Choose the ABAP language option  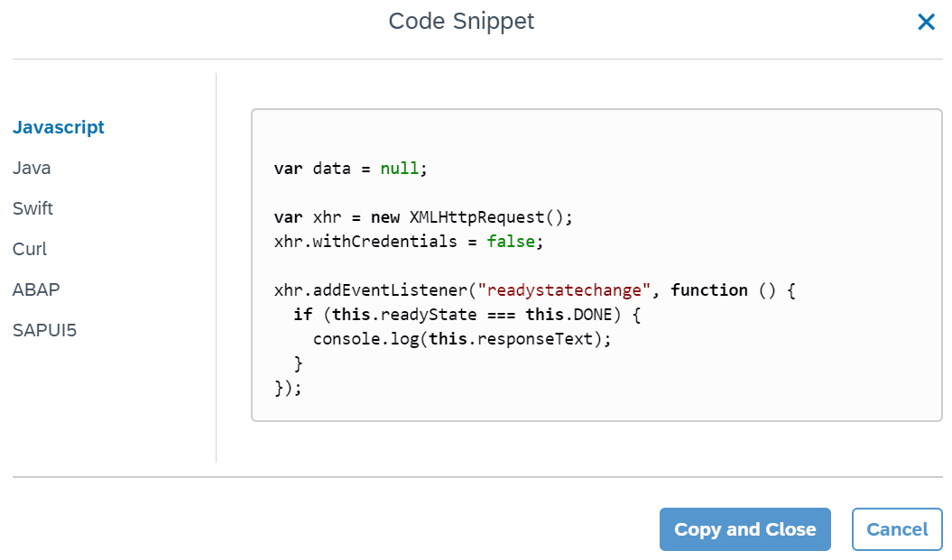tap(36, 289)
